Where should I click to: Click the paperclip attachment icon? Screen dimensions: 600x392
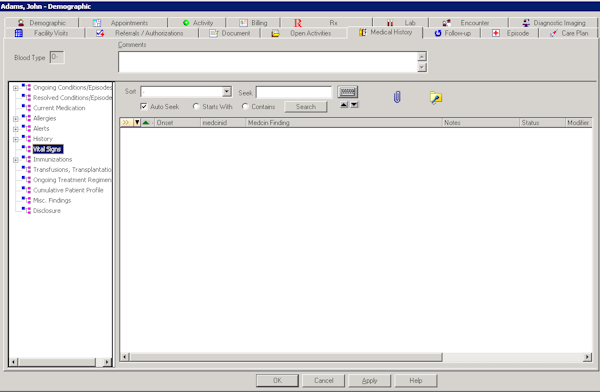397,97
